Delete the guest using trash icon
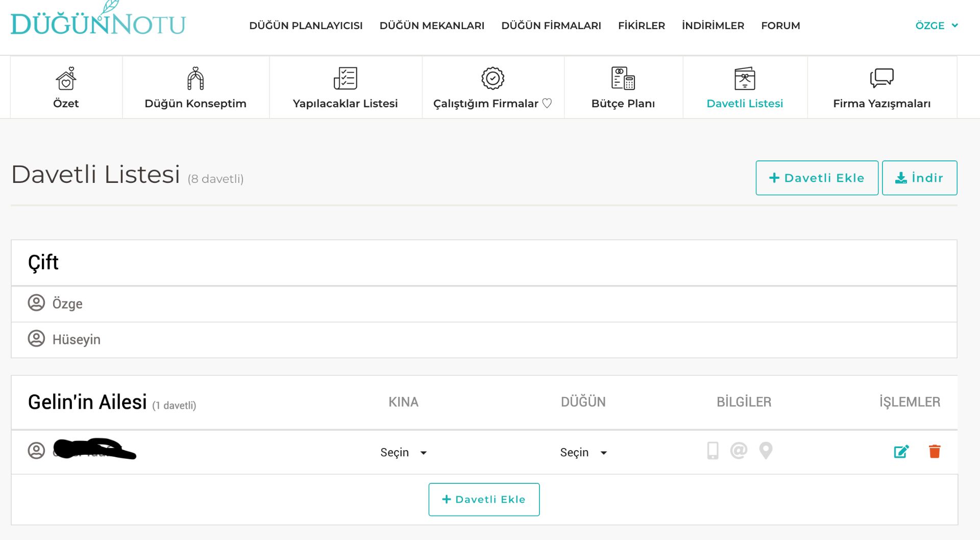This screenshot has height=540, width=980. (x=934, y=452)
